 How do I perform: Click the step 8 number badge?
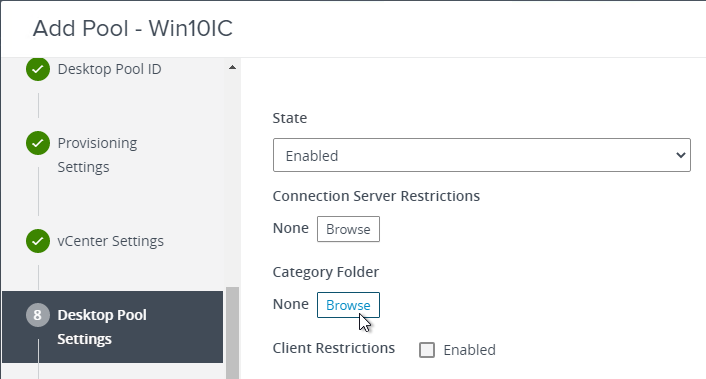click(38, 315)
